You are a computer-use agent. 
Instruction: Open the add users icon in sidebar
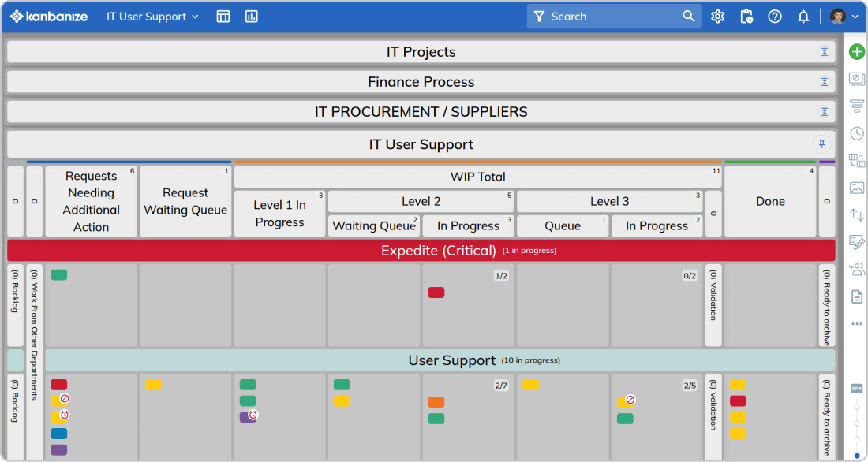(857, 269)
